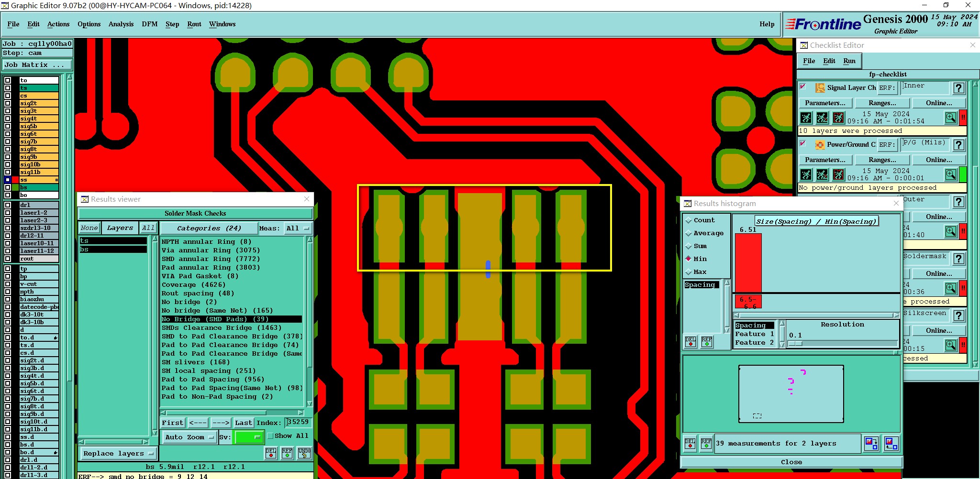Open the Replace layers dropdown

pos(118,454)
